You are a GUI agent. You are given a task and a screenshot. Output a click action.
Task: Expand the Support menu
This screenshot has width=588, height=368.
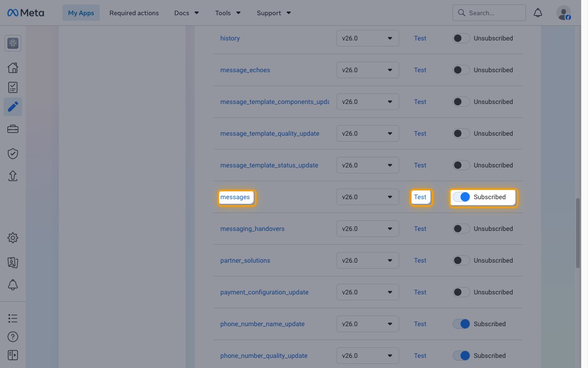point(274,13)
